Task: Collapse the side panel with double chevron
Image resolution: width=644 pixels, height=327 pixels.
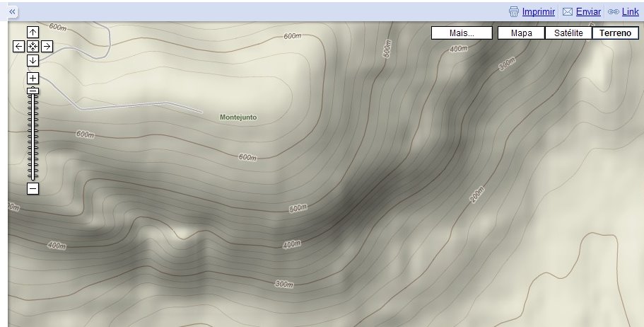Action: point(12,12)
